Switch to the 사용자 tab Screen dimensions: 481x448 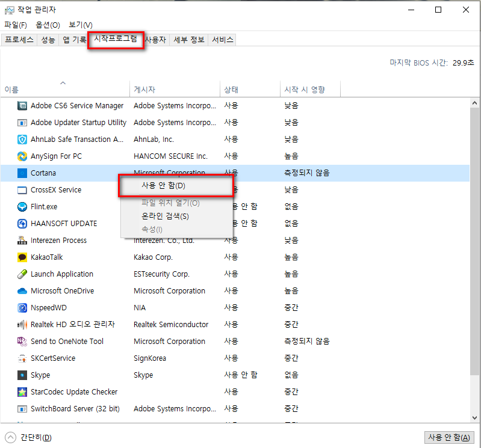tap(155, 40)
